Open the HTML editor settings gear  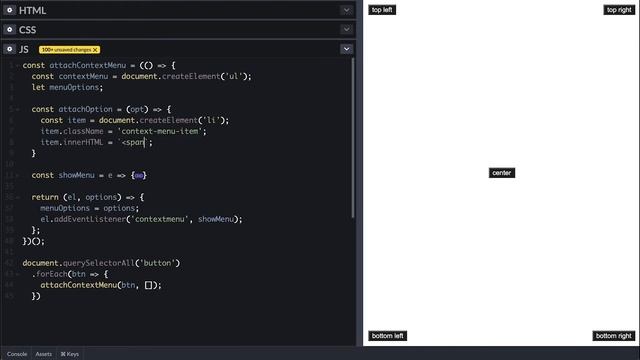[9, 10]
